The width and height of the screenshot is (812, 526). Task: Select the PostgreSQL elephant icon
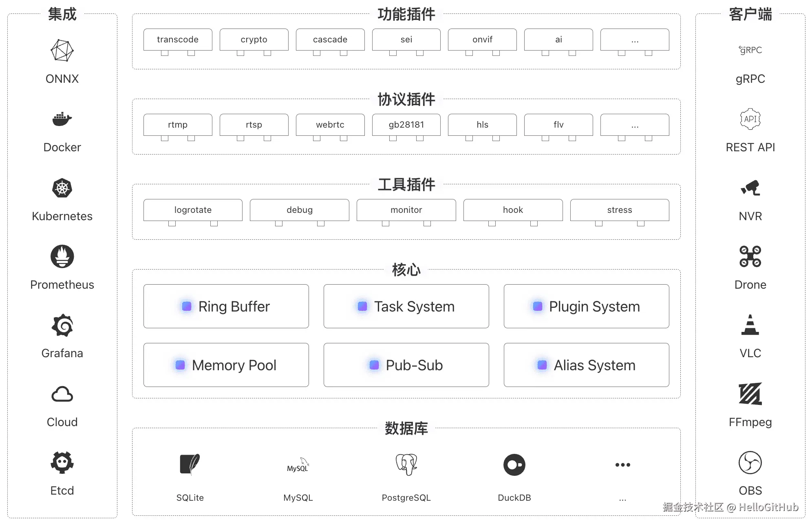point(406,464)
